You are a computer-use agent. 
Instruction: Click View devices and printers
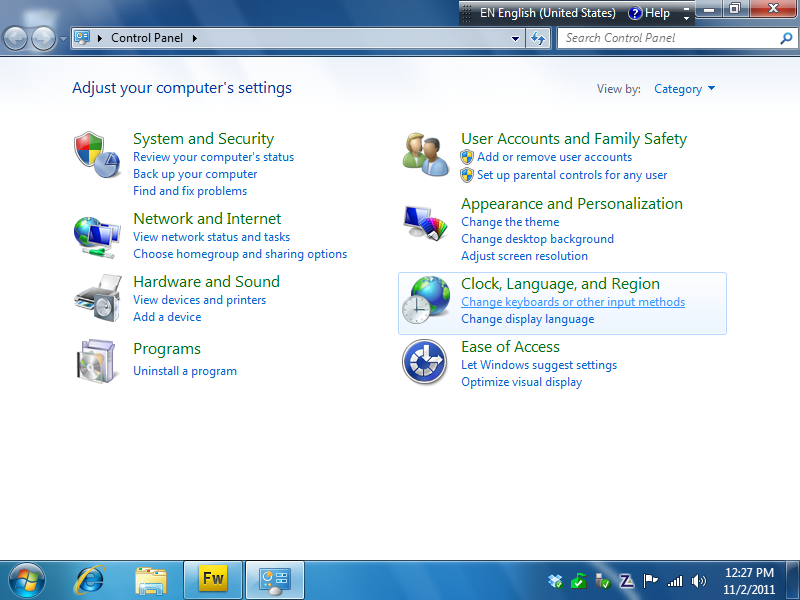point(199,300)
